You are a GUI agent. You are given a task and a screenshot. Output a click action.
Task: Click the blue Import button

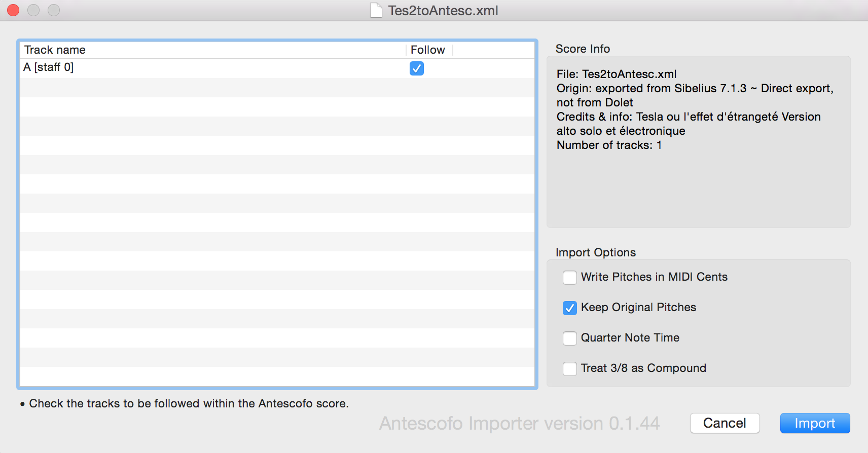click(814, 423)
